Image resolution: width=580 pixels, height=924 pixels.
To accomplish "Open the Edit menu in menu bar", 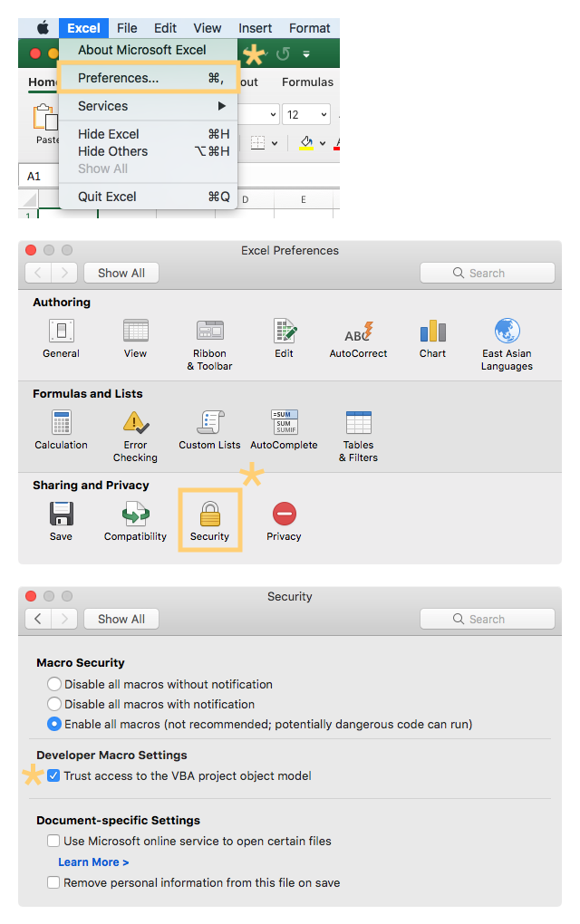I will point(165,28).
